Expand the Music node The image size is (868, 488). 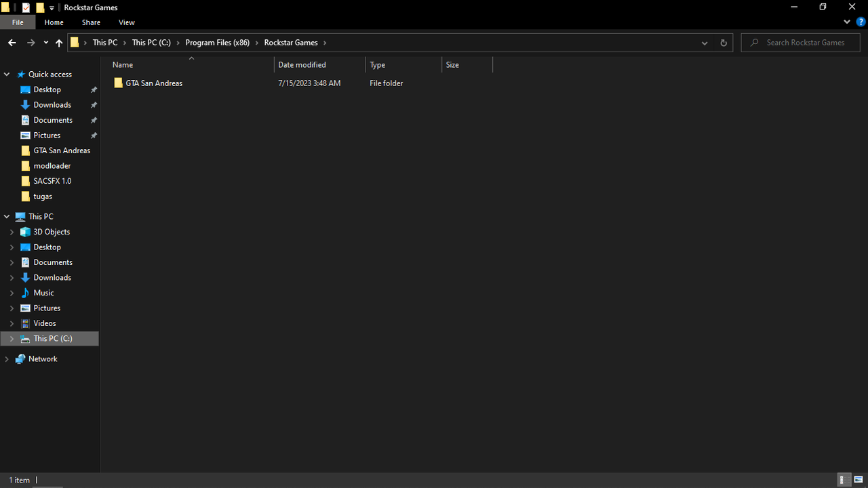12,293
